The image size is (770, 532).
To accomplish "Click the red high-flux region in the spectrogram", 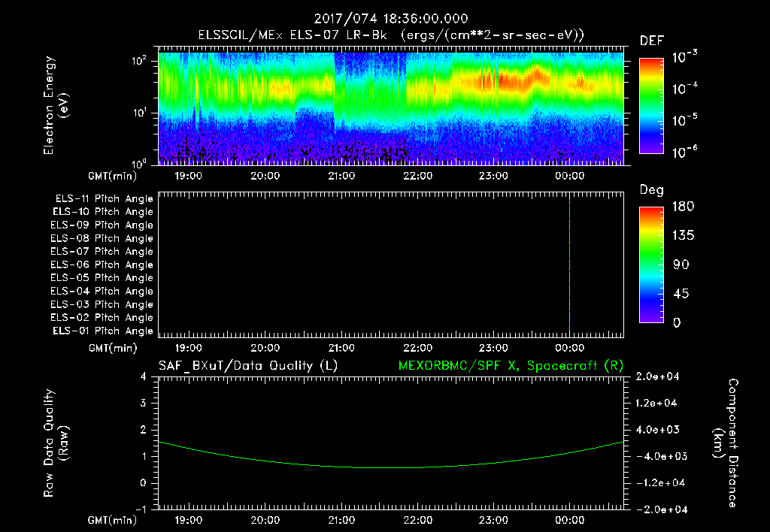I will (513, 80).
